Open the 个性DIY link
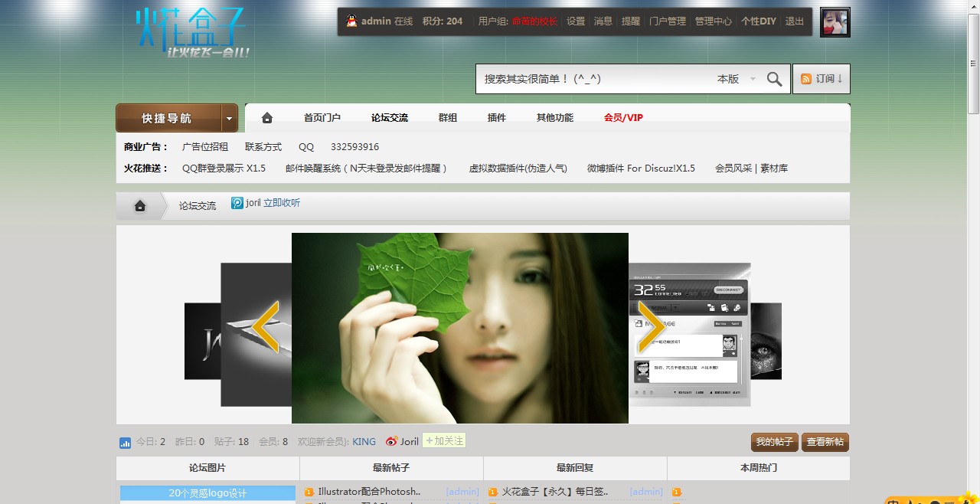The width and height of the screenshot is (980, 504). pos(759,21)
